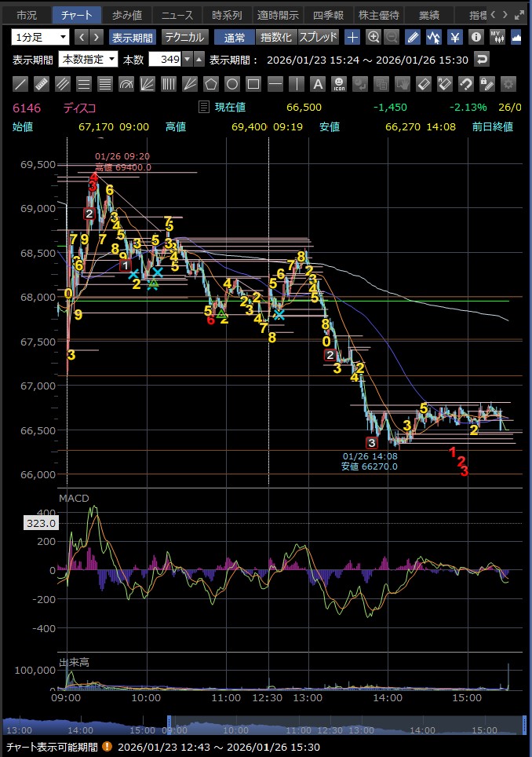Open the 本数指定 display period dropdown
The height and width of the screenshot is (757, 532).
coord(89,60)
